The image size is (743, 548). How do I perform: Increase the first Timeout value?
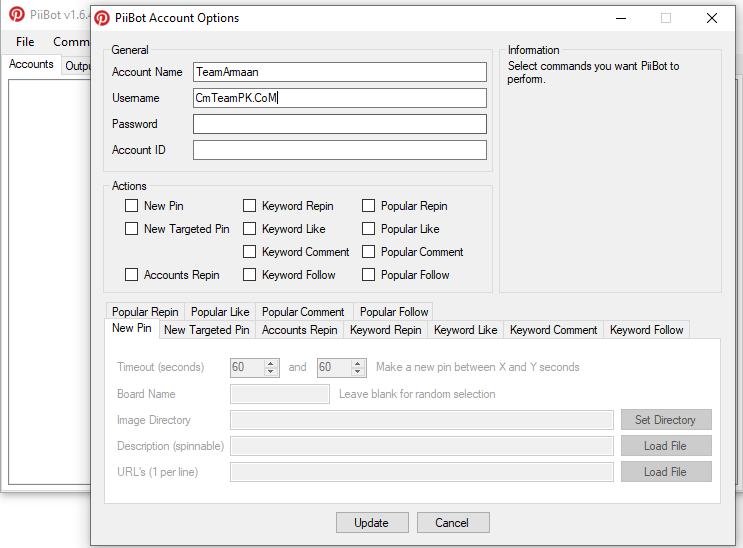[x=271, y=364]
